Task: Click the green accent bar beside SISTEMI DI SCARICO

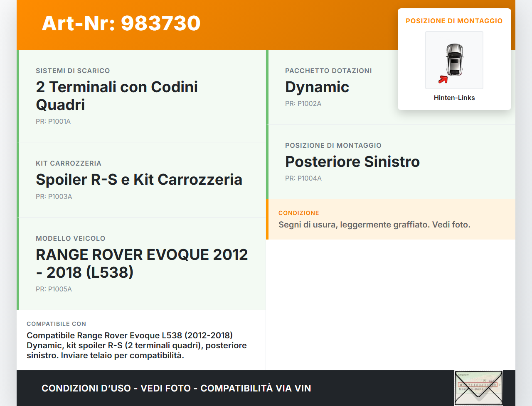Action: click(17, 95)
